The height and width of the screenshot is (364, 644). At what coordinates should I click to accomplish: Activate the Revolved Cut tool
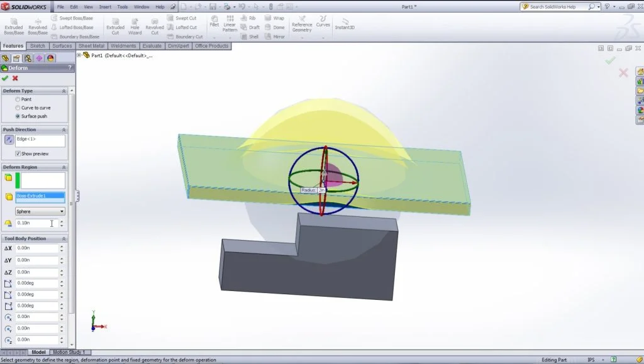pos(155,25)
